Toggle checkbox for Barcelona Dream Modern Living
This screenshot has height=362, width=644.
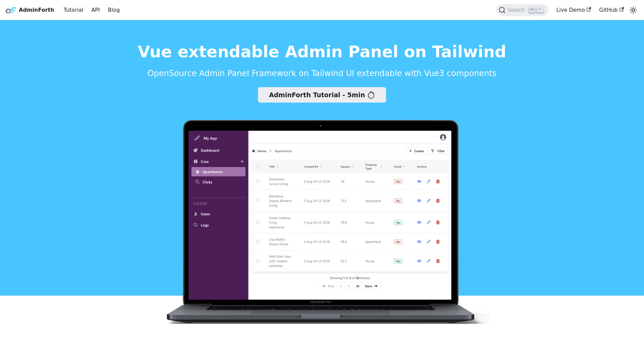[x=257, y=201]
